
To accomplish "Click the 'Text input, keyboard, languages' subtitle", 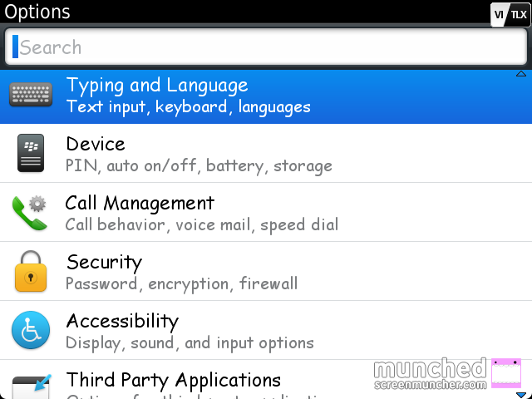I will (189, 107).
